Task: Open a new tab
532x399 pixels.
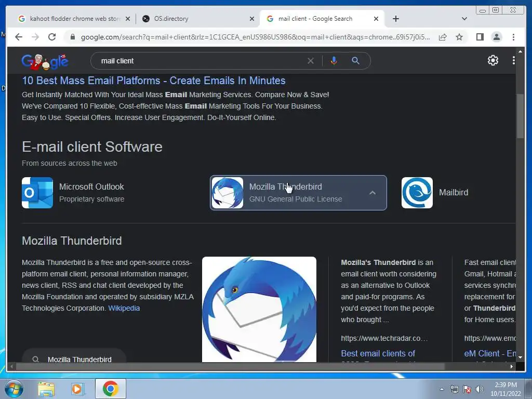Action: click(395, 19)
